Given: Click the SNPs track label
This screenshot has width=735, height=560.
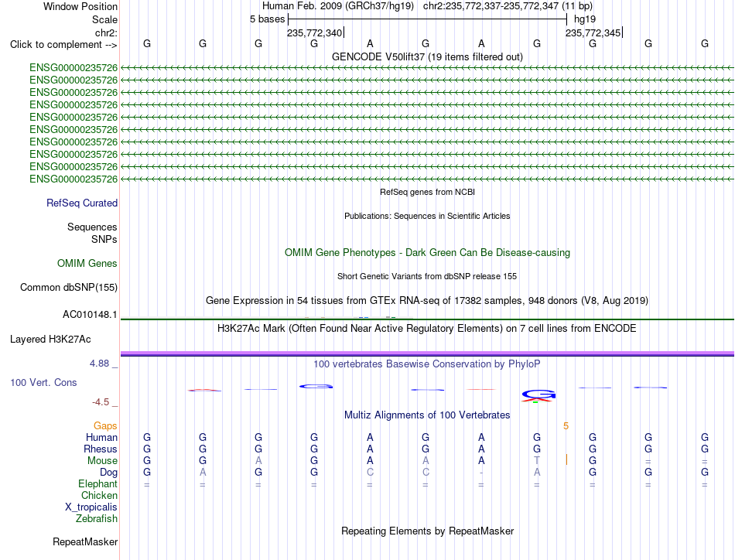Looking at the screenshot, I should point(104,239).
